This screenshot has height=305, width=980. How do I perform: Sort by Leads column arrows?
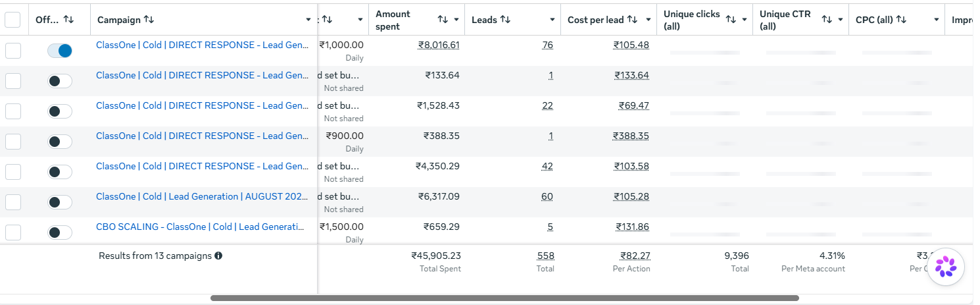click(x=505, y=20)
